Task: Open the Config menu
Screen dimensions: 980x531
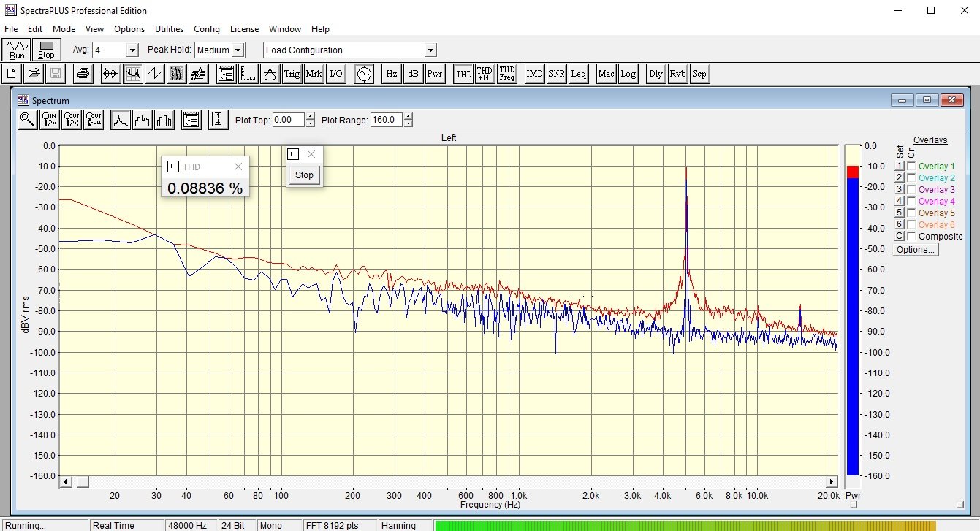Action: pos(207,29)
